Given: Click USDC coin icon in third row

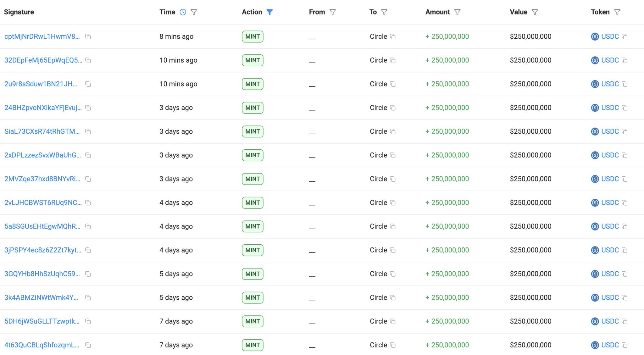Looking at the screenshot, I should point(595,84).
